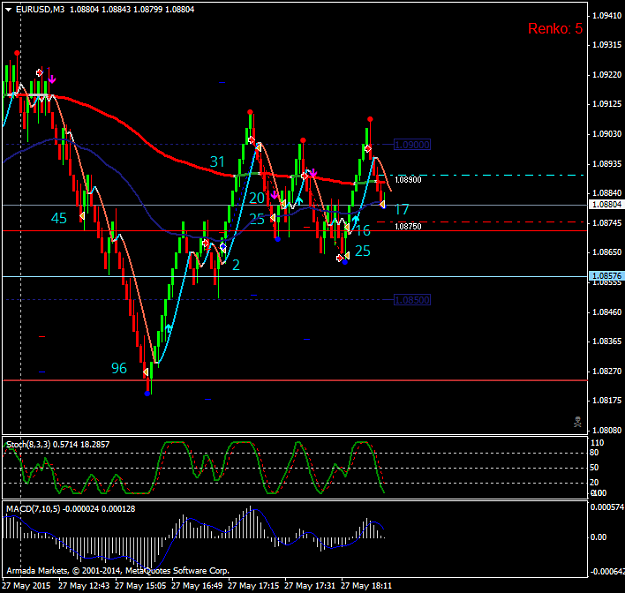Select the cyan up arrow after the 96 low
Viewport: 625px width, 593px height.
click(169, 328)
